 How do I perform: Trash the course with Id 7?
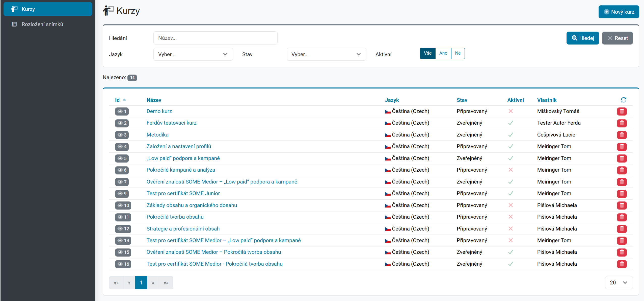[x=622, y=182]
